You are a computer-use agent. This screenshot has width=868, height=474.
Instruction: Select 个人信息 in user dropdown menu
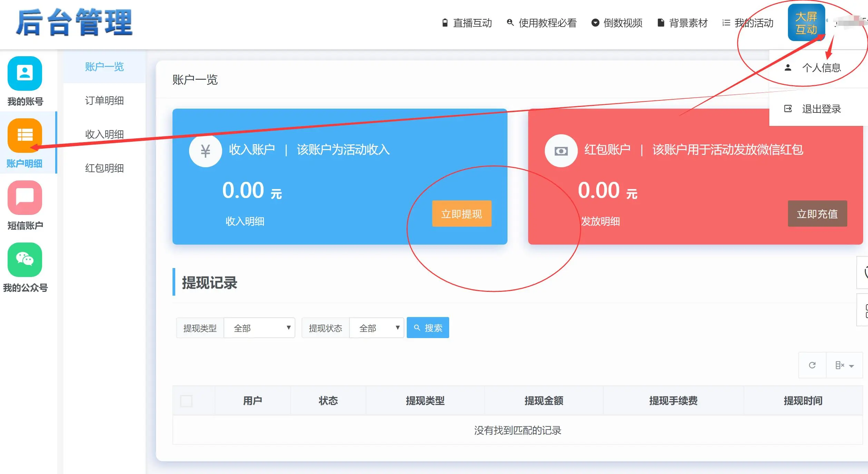pos(821,68)
